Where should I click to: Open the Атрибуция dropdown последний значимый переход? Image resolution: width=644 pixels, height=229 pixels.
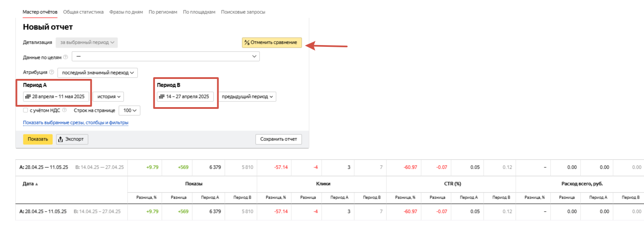[x=98, y=72]
